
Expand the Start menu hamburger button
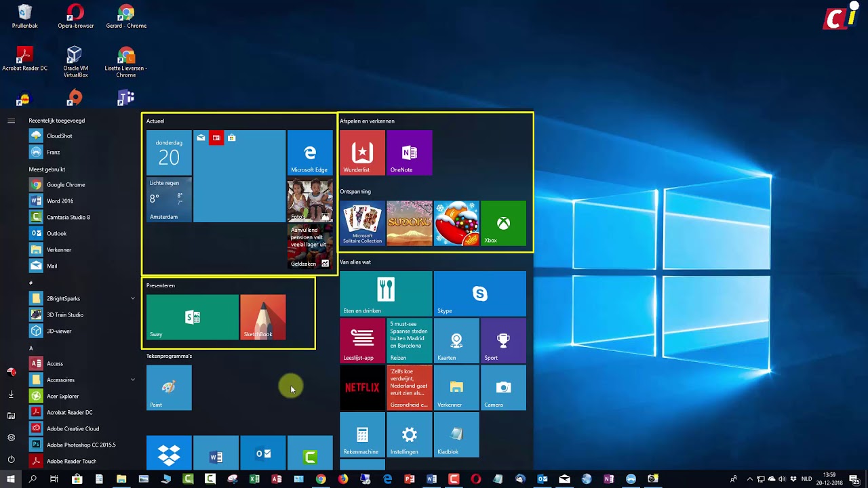(11, 121)
